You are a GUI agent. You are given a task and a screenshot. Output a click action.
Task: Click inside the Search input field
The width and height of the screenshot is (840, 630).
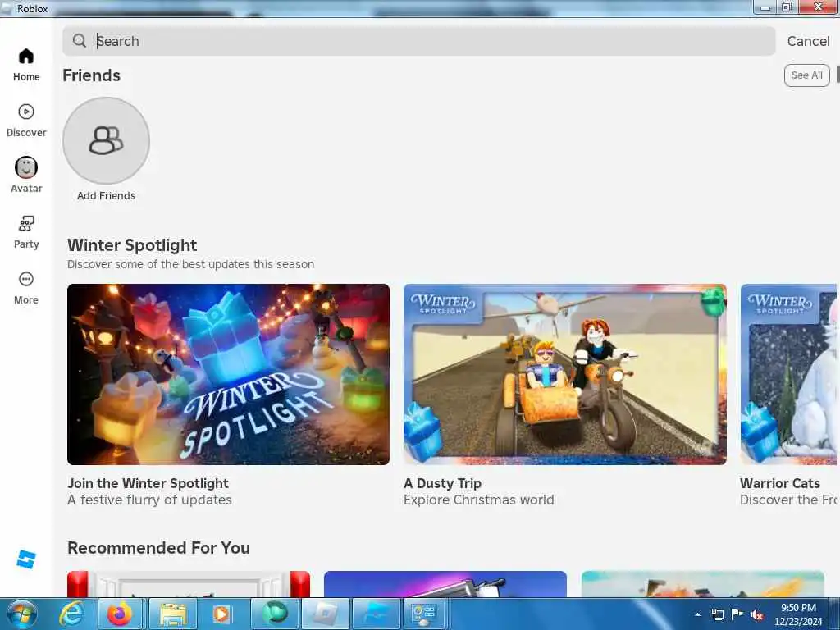click(418, 41)
